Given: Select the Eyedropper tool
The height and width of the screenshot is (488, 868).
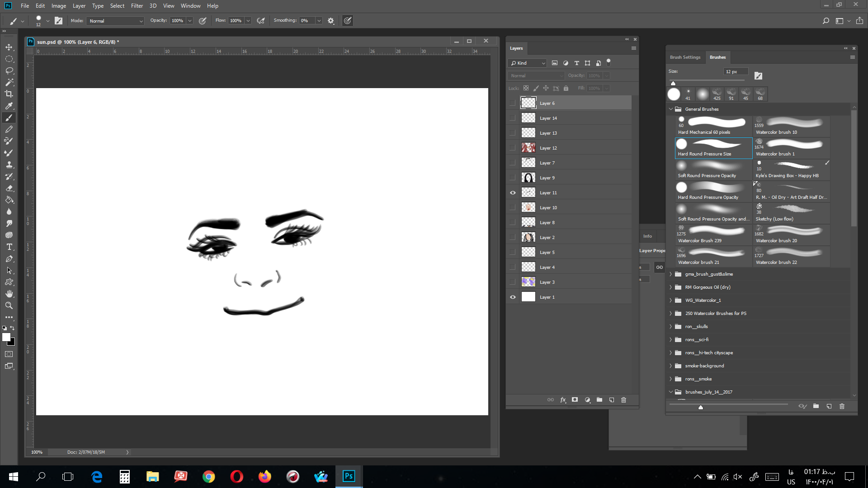Looking at the screenshot, I should (9, 106).
